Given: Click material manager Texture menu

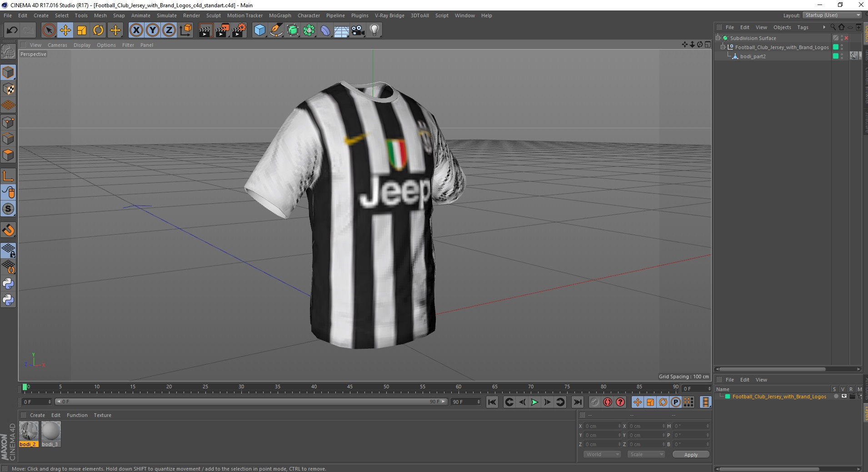Looking at the screenshot, I should click(102, 415).
